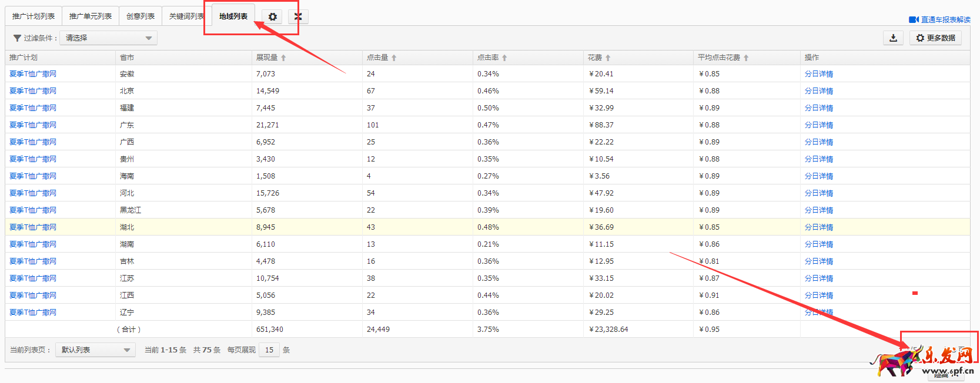
Task: Sort by 展现量 using its arrow icon
Action: (x=283, y=58)
